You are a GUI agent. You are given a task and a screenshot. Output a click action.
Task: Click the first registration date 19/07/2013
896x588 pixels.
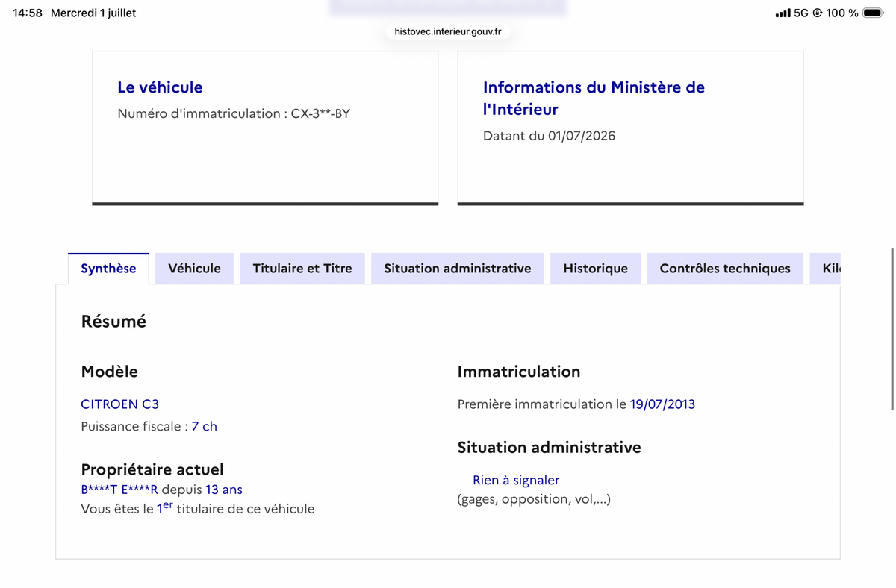(x=662, y=404)
